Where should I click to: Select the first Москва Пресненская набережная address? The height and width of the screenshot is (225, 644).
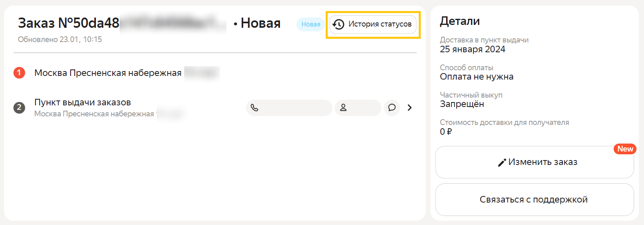click(x=108, y=73)
